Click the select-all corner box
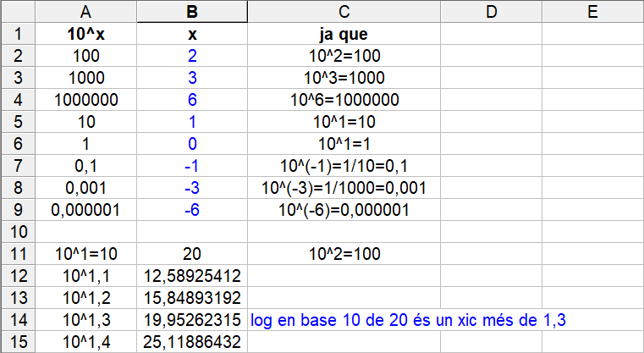The width and height of the screenshot is (644, 353). [18, 12]
